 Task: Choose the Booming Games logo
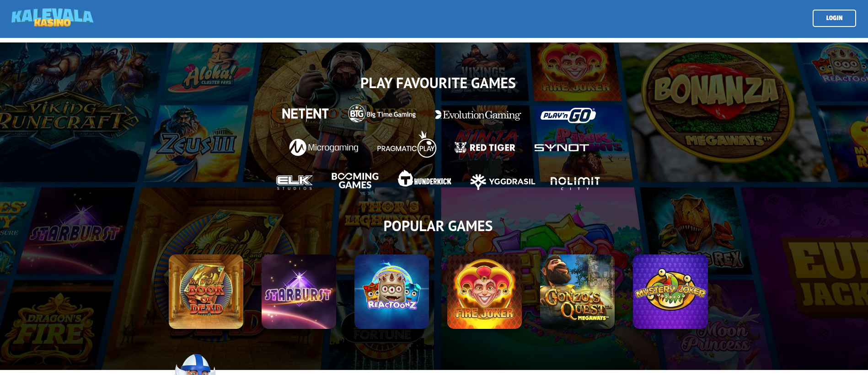click(x=355, y=180)
